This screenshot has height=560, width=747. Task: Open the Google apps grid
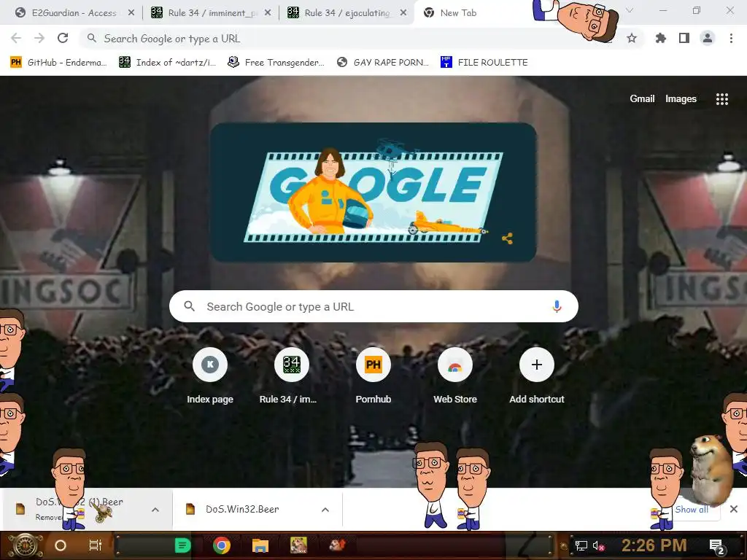click(x=721, y=99)
